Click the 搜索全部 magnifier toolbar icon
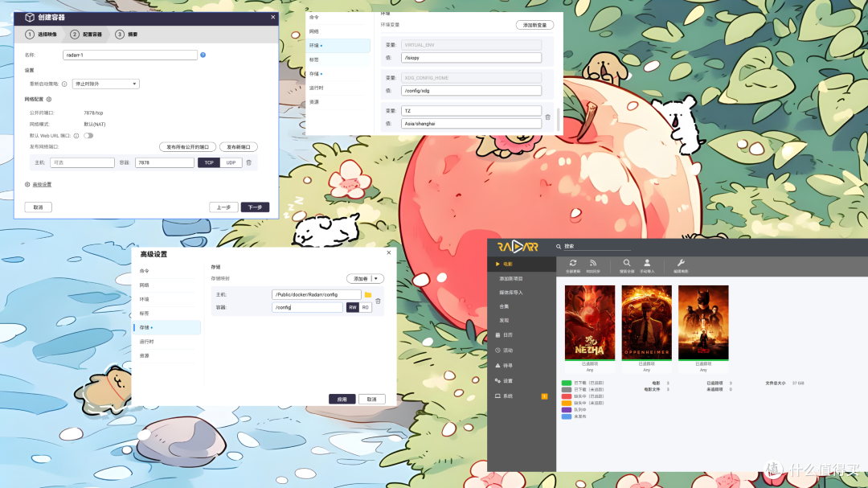868x488 pixels. click(627, 263)
